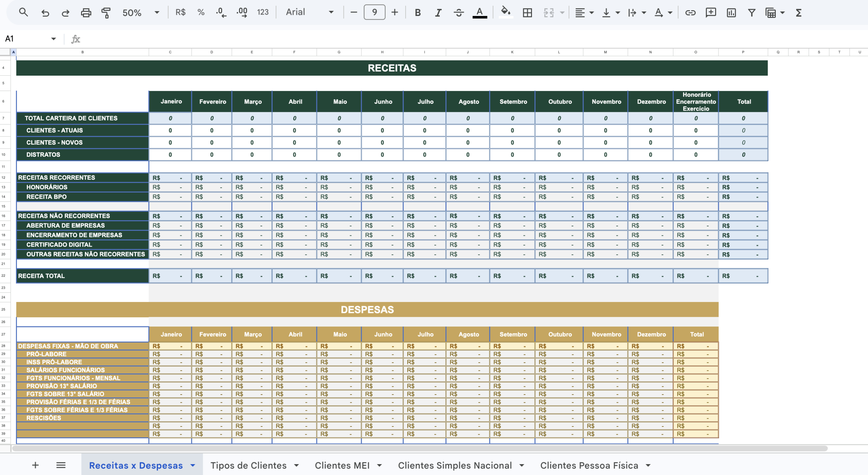Toggle italic formatting
The width and height of the screenshot is (868, 475).
coord(438,13)
